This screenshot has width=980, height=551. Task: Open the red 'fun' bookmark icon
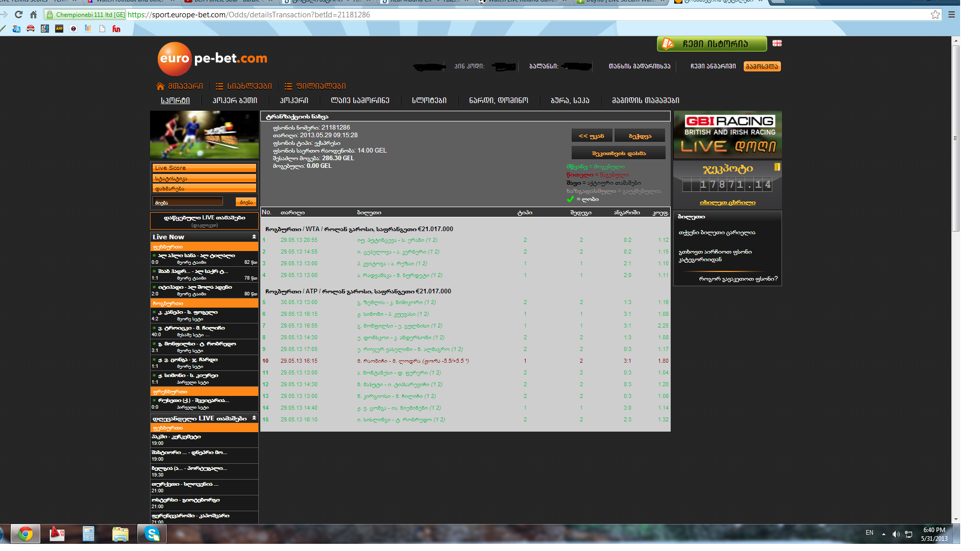click(x=116, y=29)
